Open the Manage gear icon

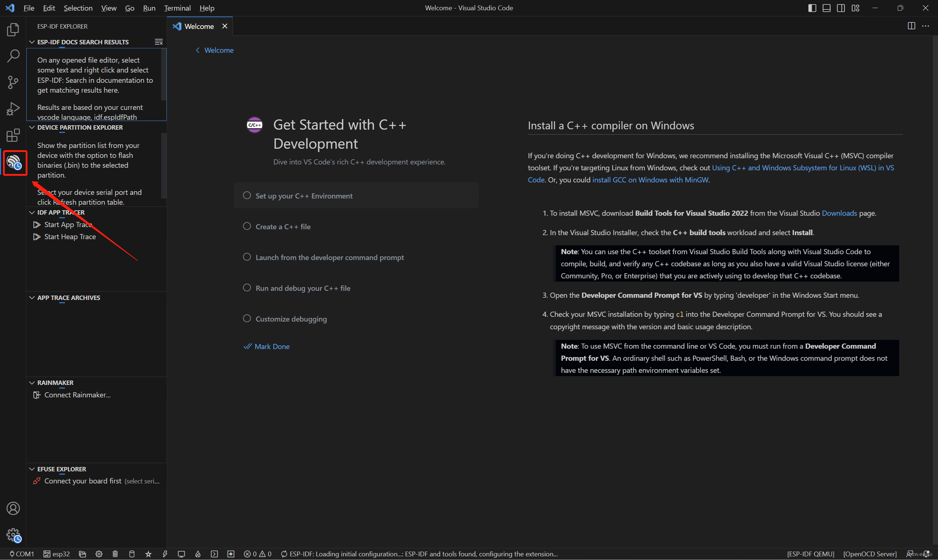(x=14, y=535)
